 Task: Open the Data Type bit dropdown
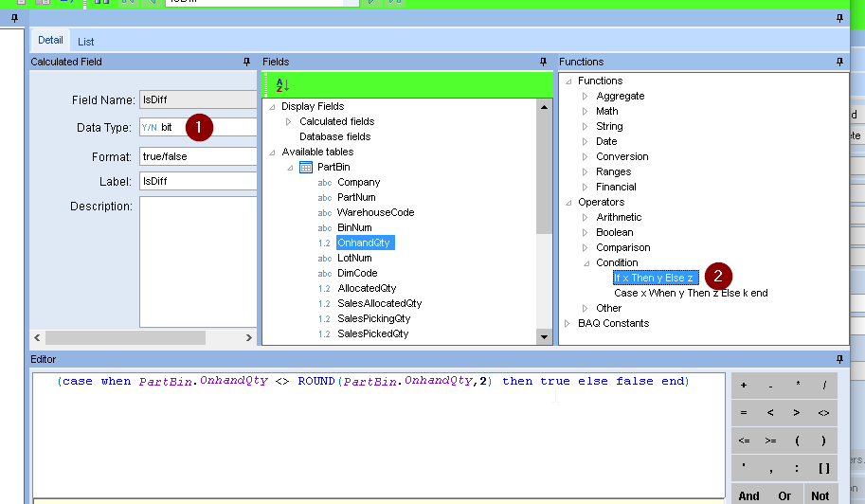198,127
